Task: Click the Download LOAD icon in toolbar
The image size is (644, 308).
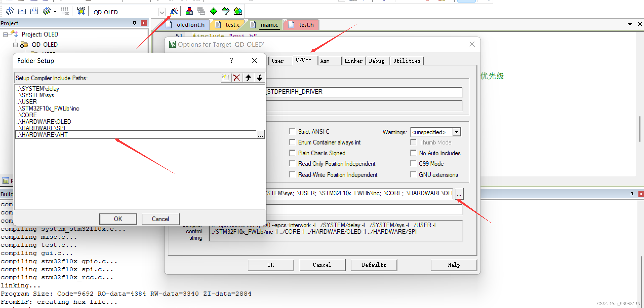Action: click(81, 11)
